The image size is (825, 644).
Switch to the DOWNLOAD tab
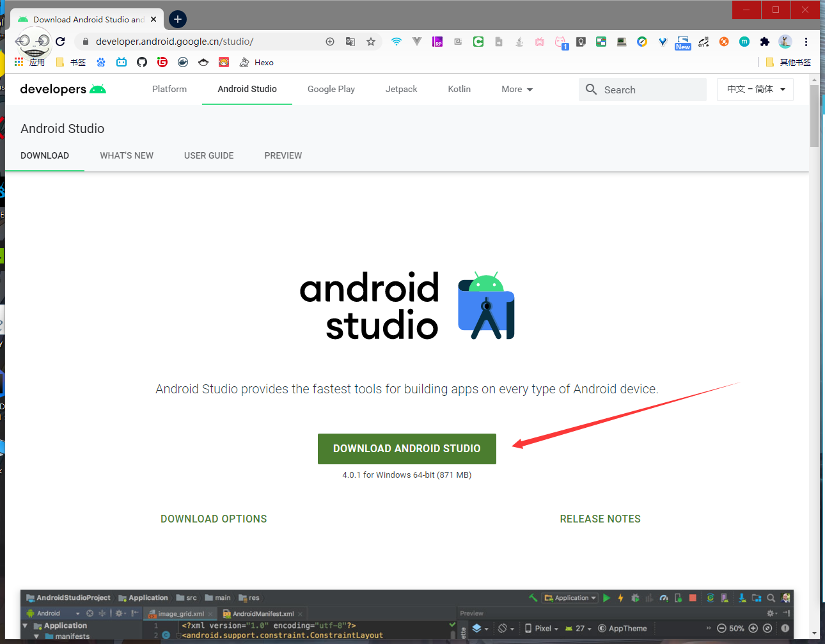[x=45, y=155]
